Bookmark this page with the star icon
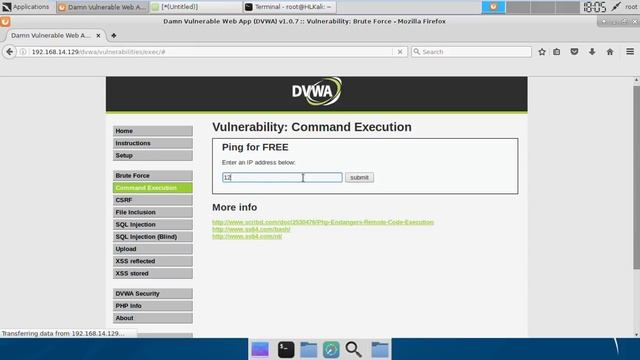 point(542,52)
